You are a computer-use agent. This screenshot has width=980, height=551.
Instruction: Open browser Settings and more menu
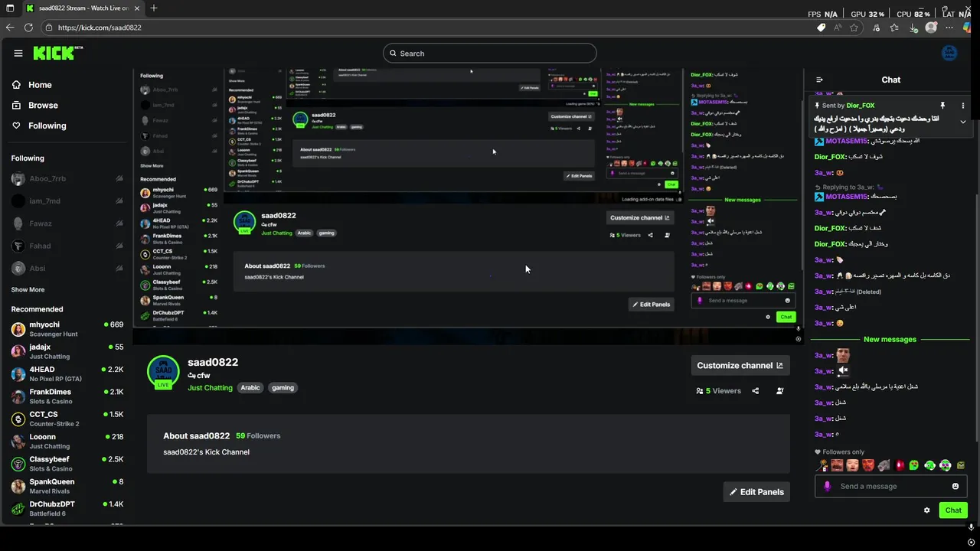pyautogui.click(x=949, y=28)
